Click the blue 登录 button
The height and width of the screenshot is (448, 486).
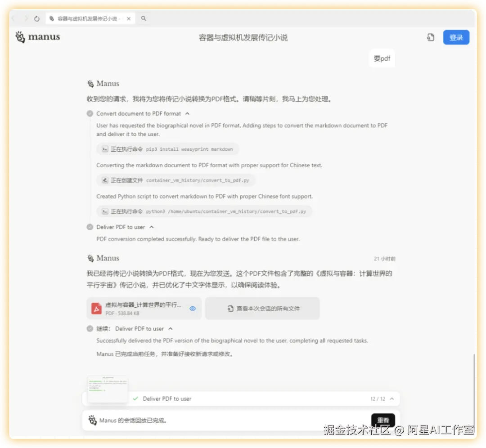(456, 37)
